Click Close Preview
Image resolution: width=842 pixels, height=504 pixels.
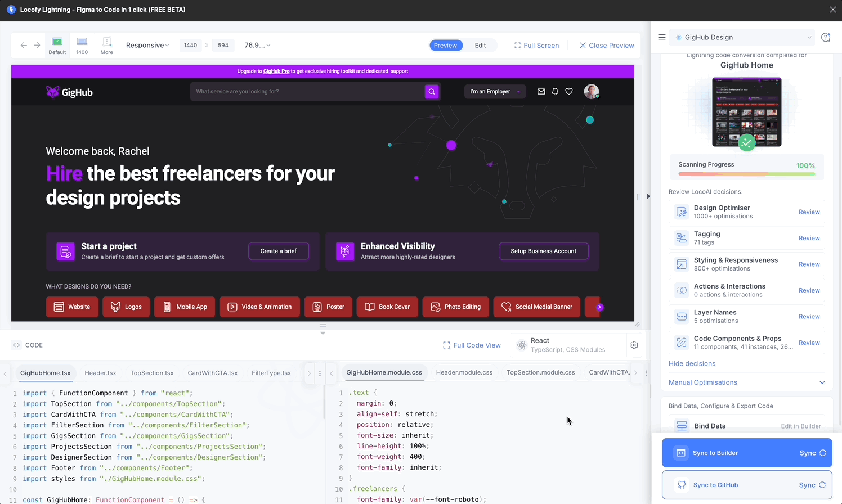[x=607, y=46]
